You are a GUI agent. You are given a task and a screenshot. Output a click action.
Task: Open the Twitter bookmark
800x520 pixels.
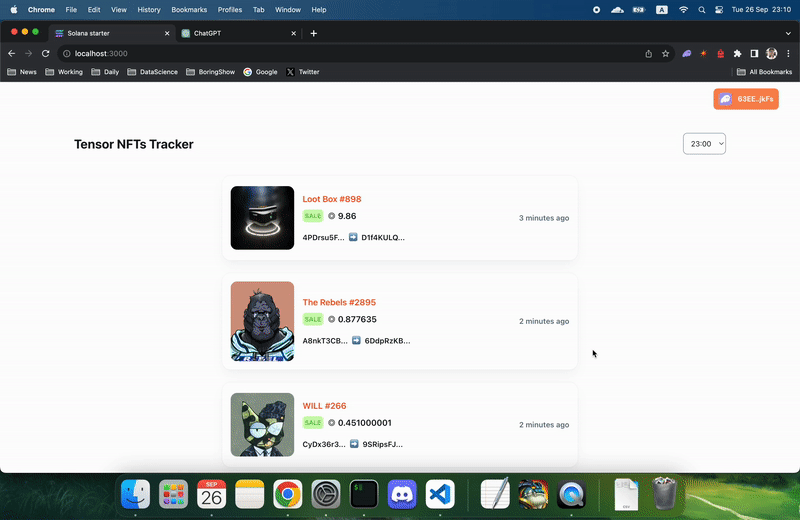coord(302,72)
